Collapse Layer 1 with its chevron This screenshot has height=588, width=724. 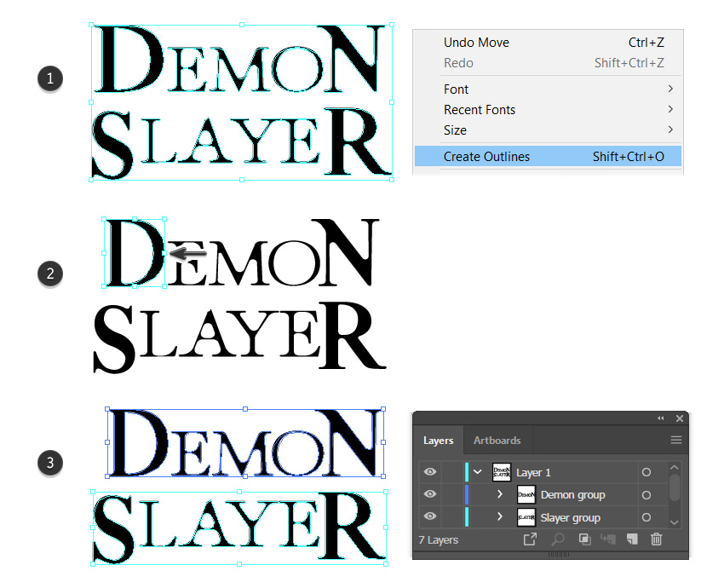478,471
